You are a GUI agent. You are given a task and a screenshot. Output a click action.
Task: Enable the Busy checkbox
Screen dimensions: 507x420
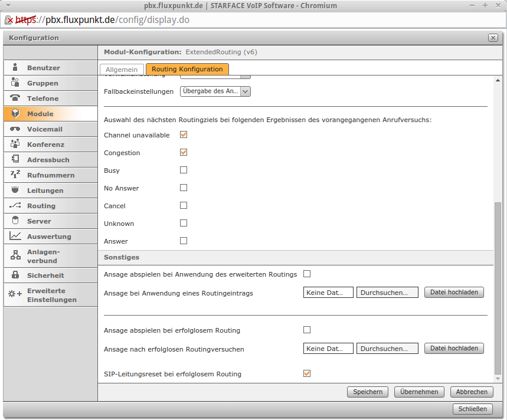184,170
